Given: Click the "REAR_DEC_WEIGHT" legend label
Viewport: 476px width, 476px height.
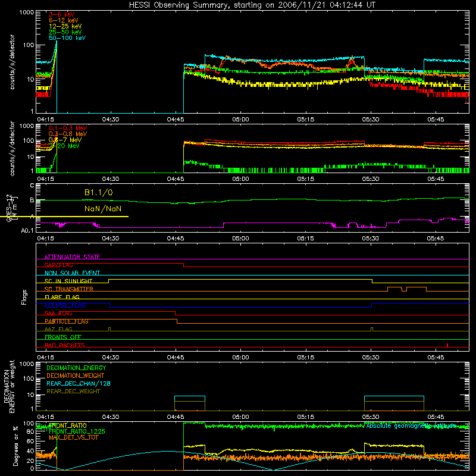Looking at the screenshot, I should [x=73, y=392].
